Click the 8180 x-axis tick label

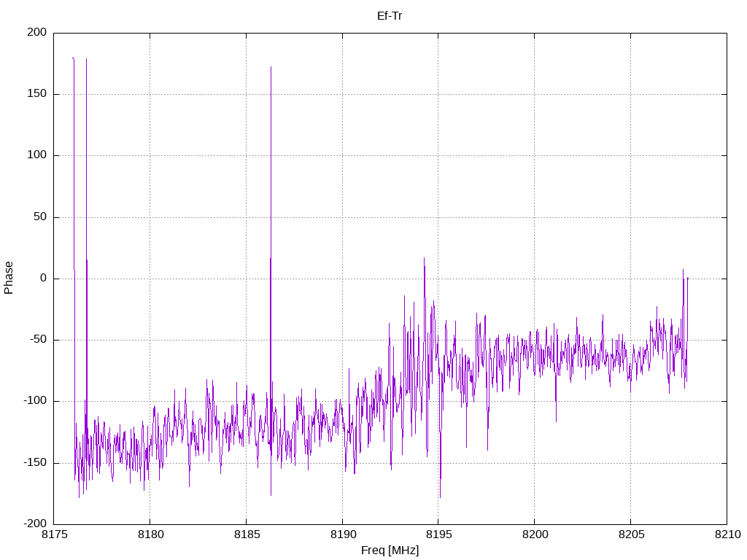[x=150, y=534]
